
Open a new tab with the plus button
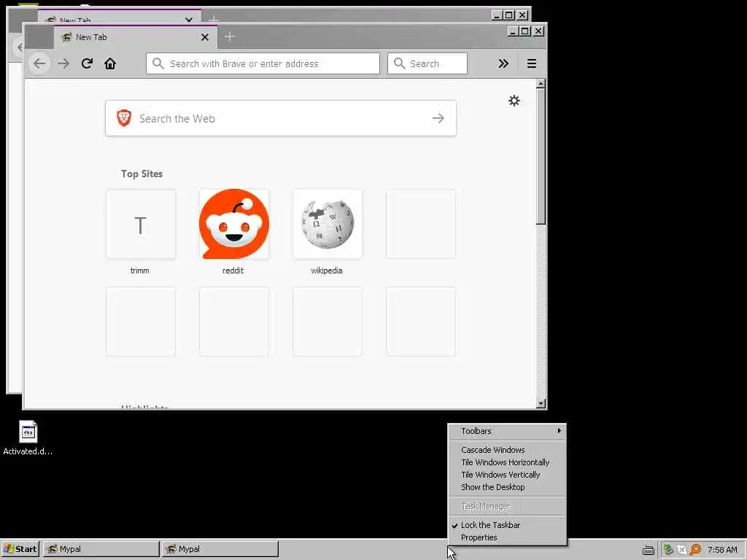click(230, 36)
